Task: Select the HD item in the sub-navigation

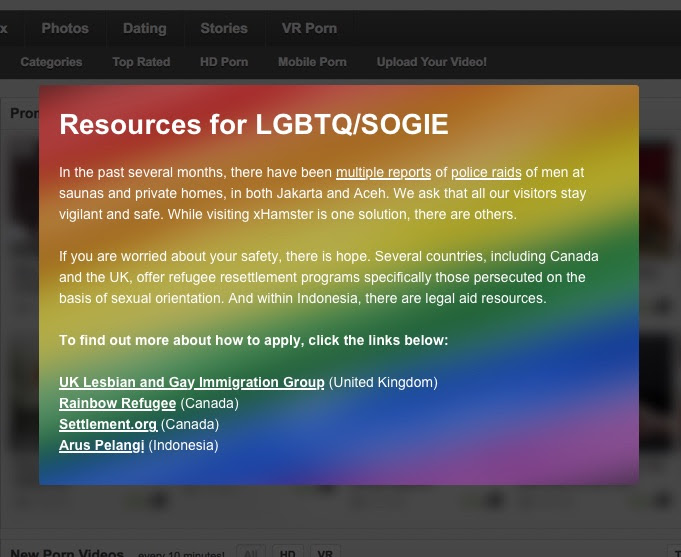Action: [224, 62]
